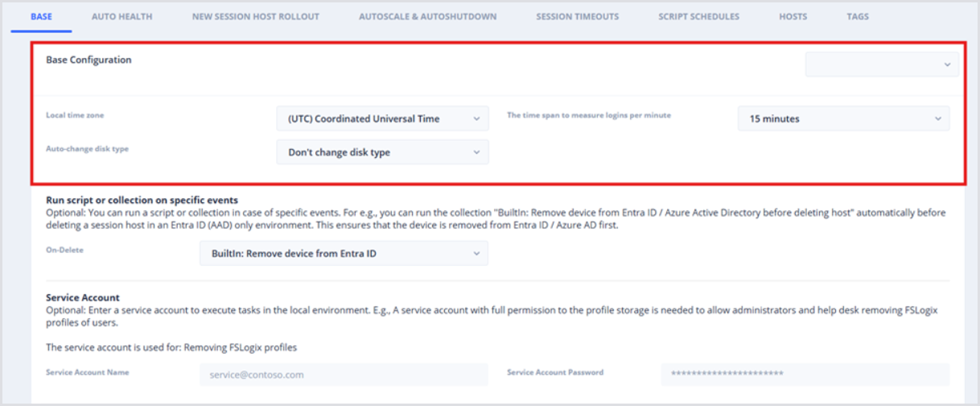
Task: Switch to the Hosts tab
Action: [793, 16]
